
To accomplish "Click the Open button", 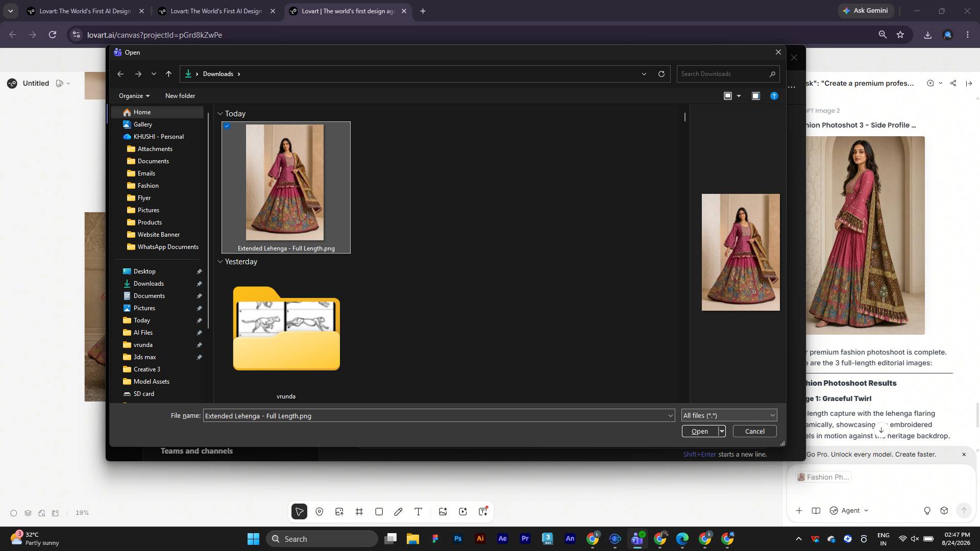I will [x=699, y=431].
